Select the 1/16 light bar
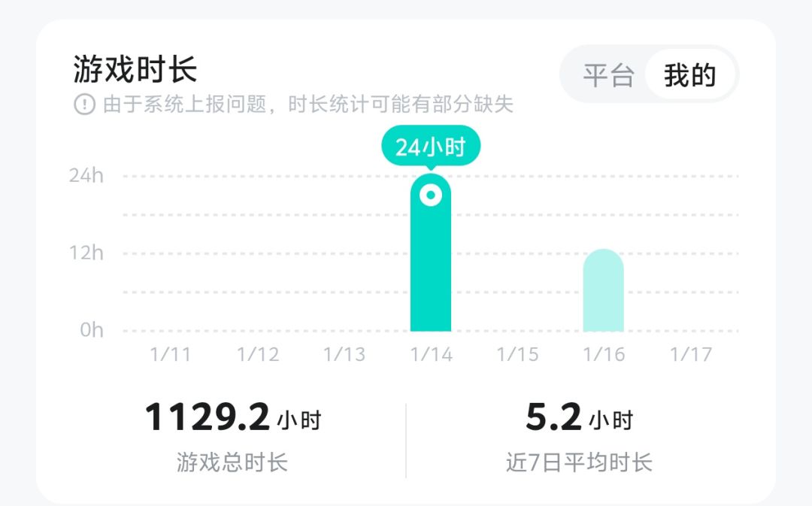This screenshot has width=812, height=506. pyautogui.click(x=603, y=290)
